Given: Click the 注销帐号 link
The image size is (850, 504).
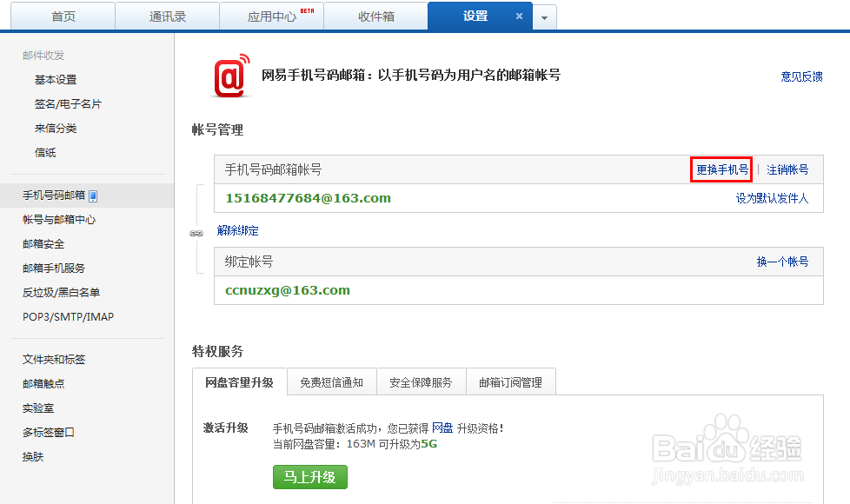Looking at the screenshot, I should point(787,169).
